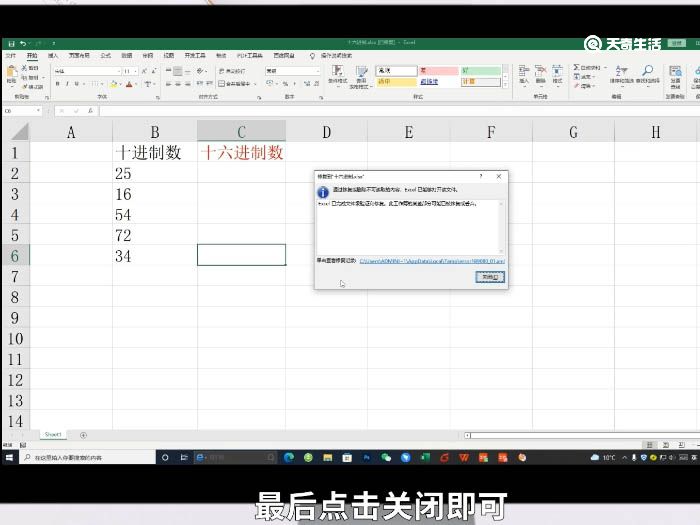The height and width of the screenshot is (525, 700).
Task: Select column C header
Action: [241, 132]
